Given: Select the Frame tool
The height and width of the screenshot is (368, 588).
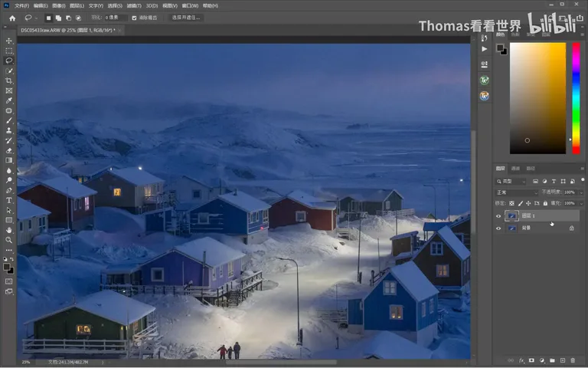Looking at the screenshot, I should click(x=9, y=90).
